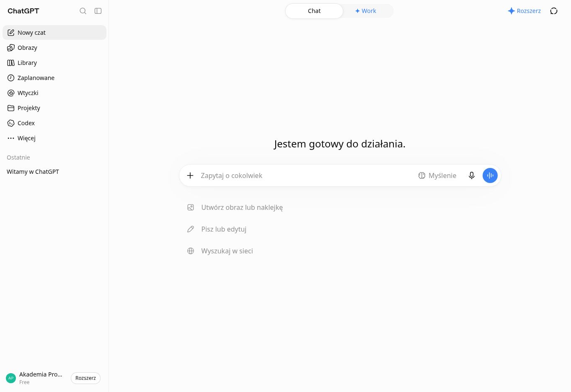Open the Witamy w ChatGPT conversation

click(x=54, y=172)
